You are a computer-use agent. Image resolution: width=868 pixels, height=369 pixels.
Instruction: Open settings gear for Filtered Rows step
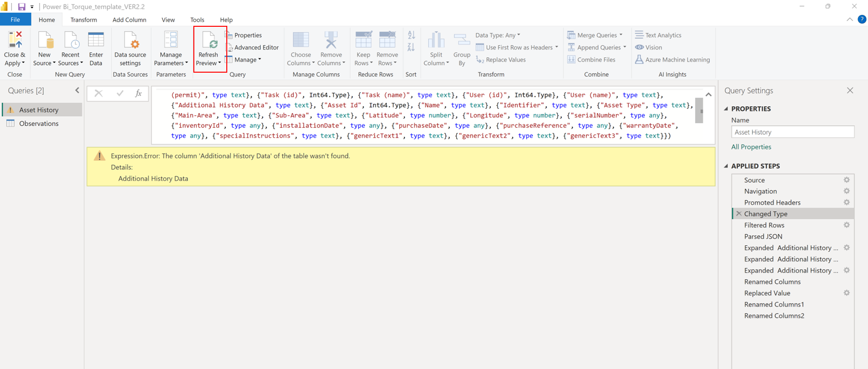(847, 225)
